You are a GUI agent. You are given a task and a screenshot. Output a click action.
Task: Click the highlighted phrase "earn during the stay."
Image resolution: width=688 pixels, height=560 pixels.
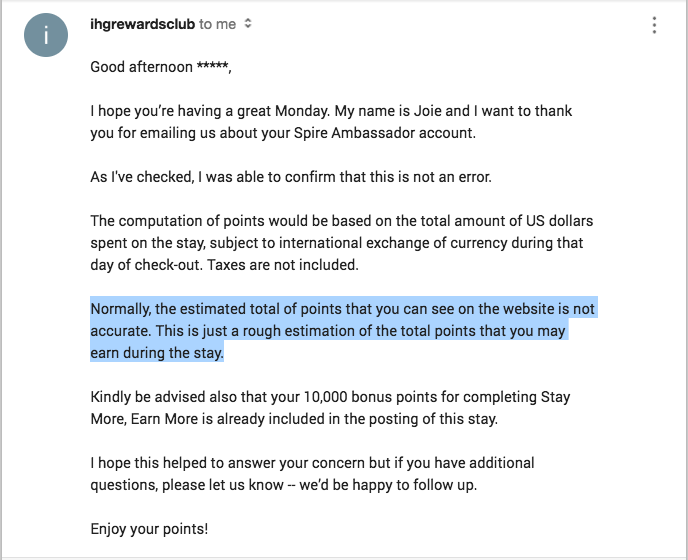(157, 353)
